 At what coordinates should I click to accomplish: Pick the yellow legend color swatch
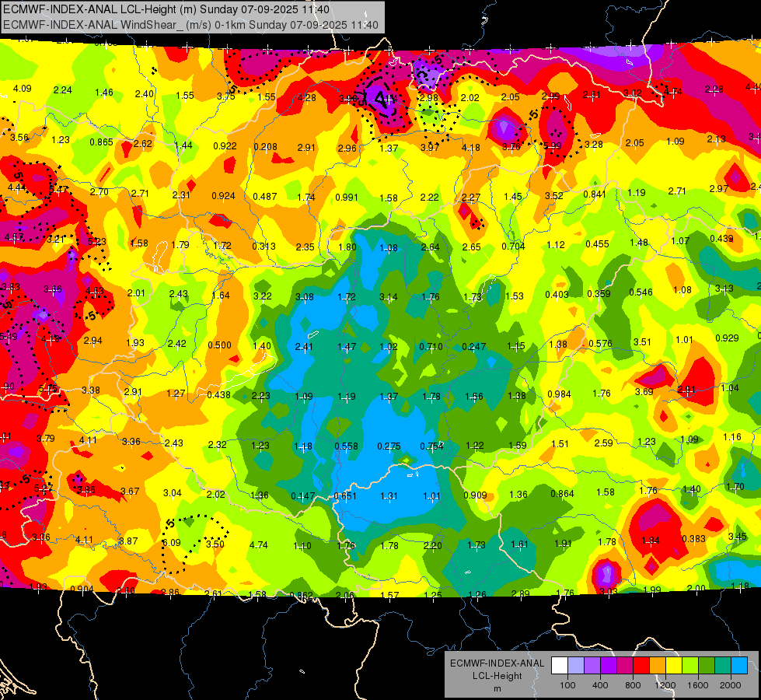coord(674,665)
